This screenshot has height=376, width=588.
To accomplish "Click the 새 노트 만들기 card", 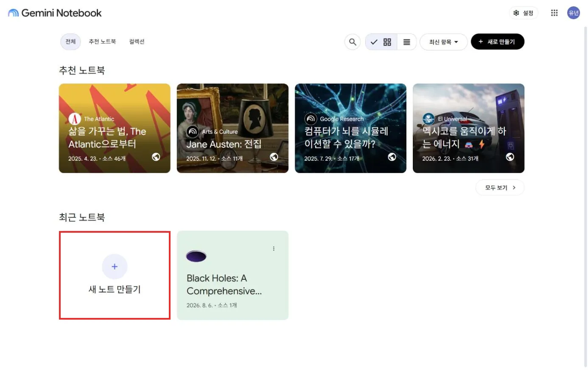I will 115,275.
